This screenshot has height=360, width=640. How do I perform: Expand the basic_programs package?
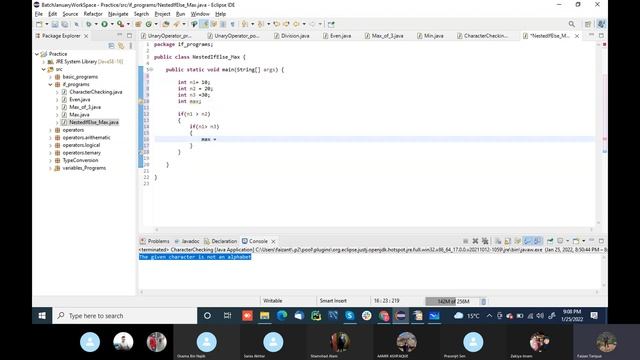(50, 77)
